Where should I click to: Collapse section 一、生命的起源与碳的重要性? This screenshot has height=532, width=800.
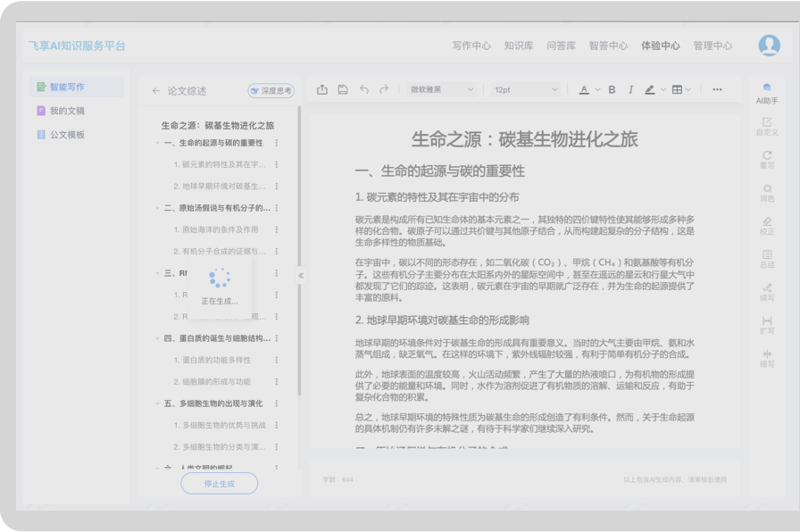pyautogui.click(x=157, y=143)
